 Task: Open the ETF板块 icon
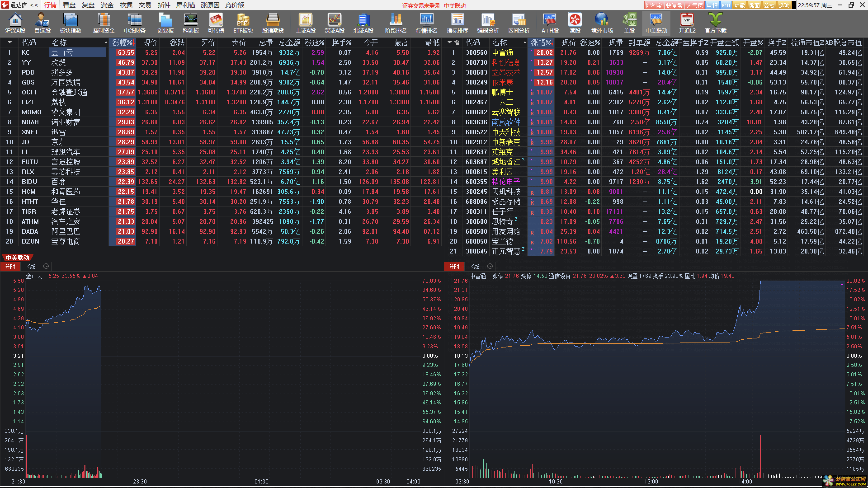click(243, 23)
